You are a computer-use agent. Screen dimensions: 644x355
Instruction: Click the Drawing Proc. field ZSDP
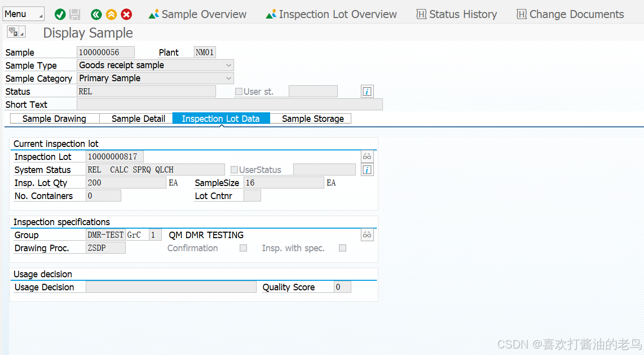pyautogui.click(x=106, y=248)
